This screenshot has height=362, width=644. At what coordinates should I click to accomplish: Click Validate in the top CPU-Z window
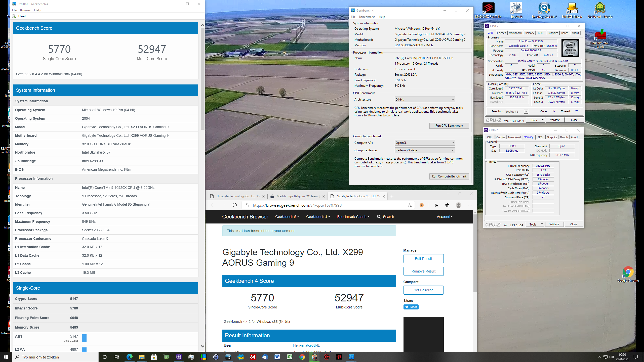coord(555,120)
